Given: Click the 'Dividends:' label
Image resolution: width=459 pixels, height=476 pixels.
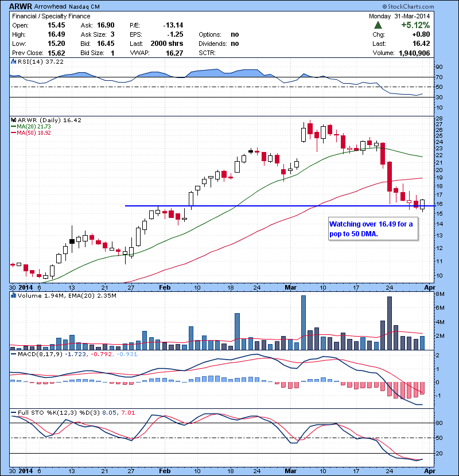Looking at the screenshot, I should pyautogui.click(x=213, y=44).
